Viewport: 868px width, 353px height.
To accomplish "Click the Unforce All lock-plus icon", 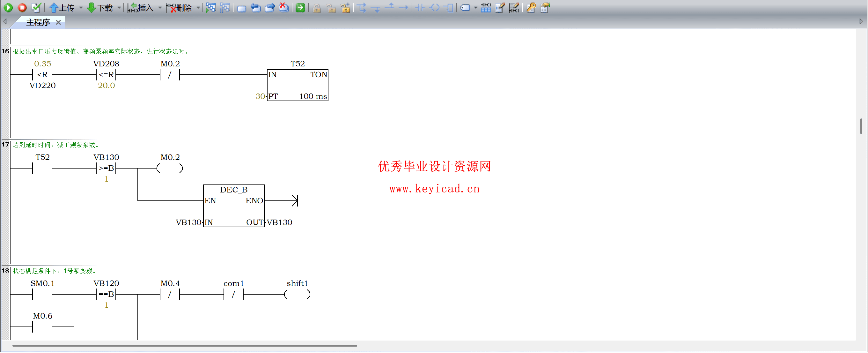I will [x=345, y=7].
